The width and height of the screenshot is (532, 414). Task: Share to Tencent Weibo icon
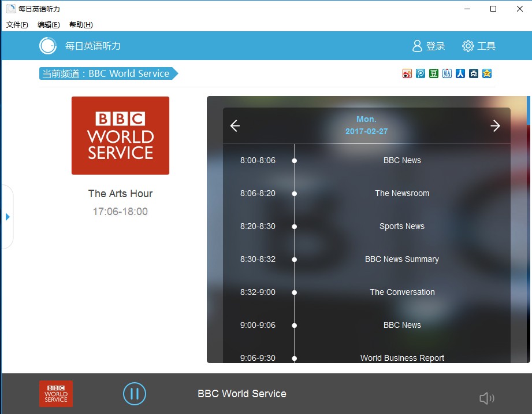click(421, 73)
